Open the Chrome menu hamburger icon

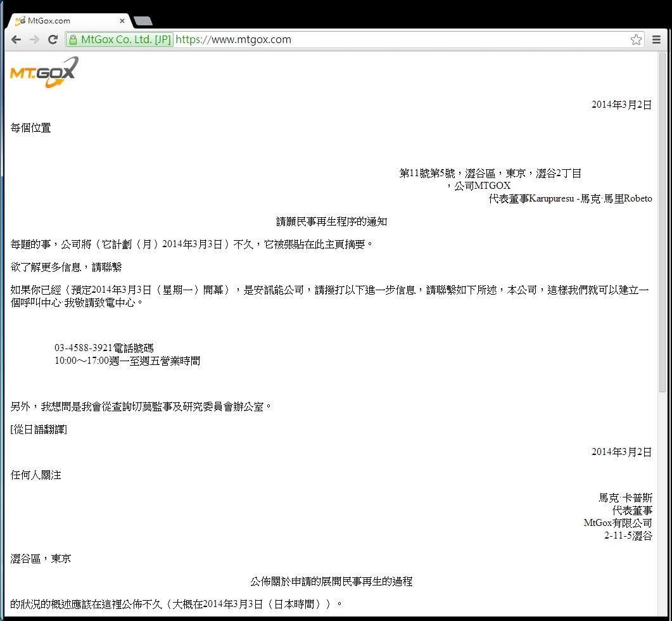tap(656, 39)
